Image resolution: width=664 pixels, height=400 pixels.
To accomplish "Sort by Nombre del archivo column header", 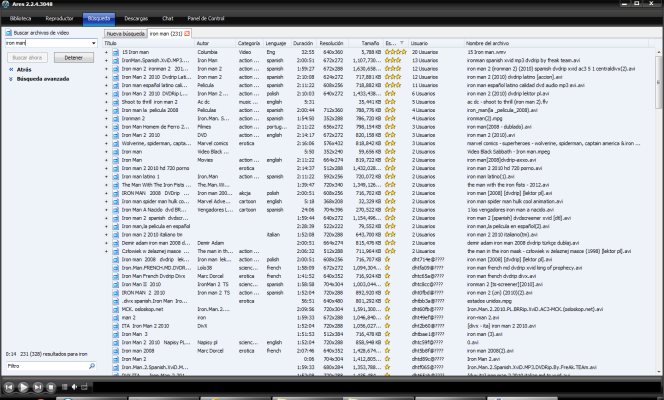I will [556, 43].
